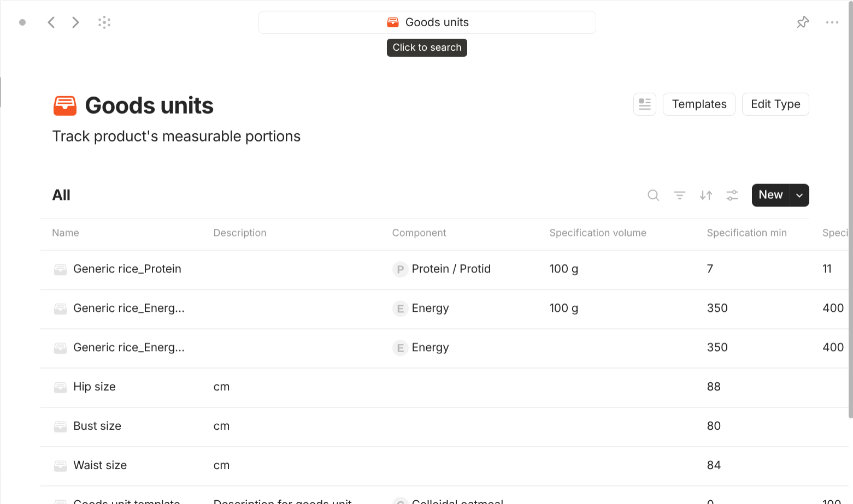Viewport: 853px width, 504px height.
Task: Open the Templates button
Action: pos(699,104)
